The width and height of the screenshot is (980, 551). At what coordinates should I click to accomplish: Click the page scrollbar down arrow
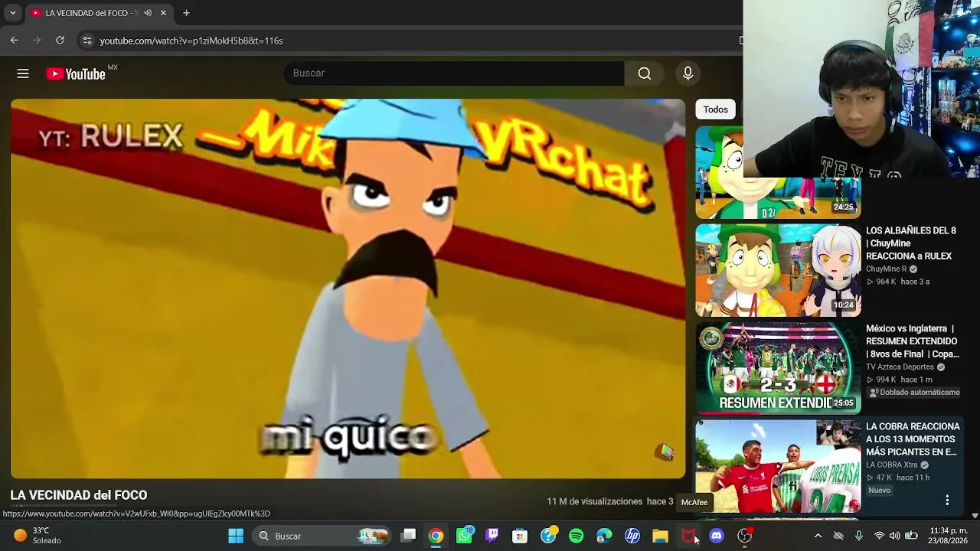click(975, 516)
